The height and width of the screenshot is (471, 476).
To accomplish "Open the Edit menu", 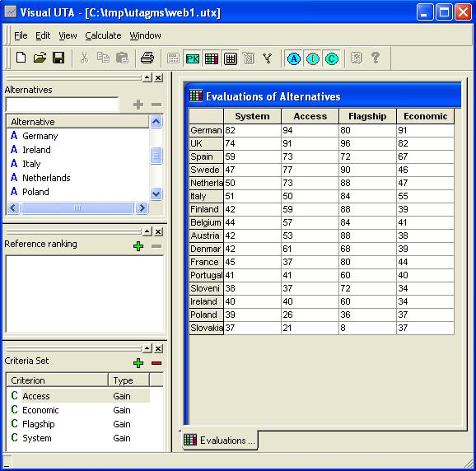I will 43,35.
